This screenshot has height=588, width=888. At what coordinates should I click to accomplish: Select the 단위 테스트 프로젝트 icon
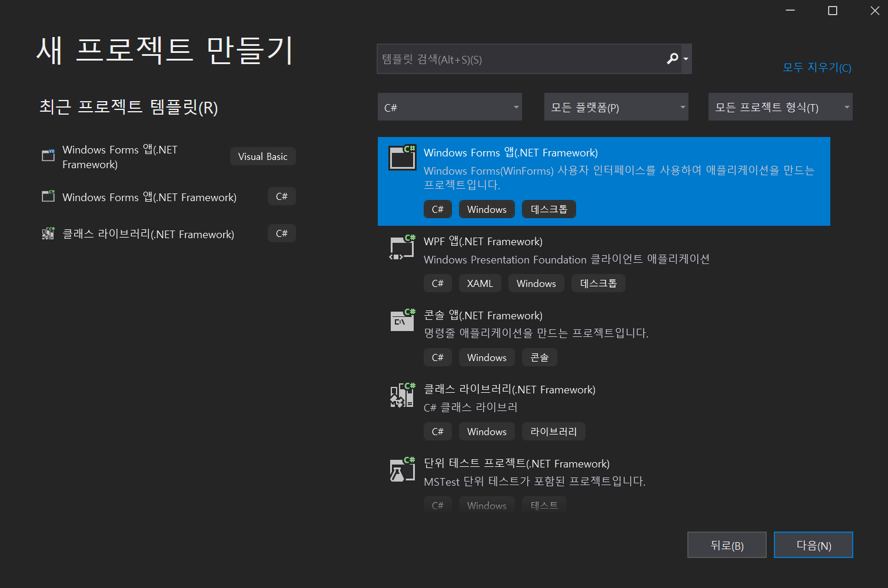[x=402, y=469]
